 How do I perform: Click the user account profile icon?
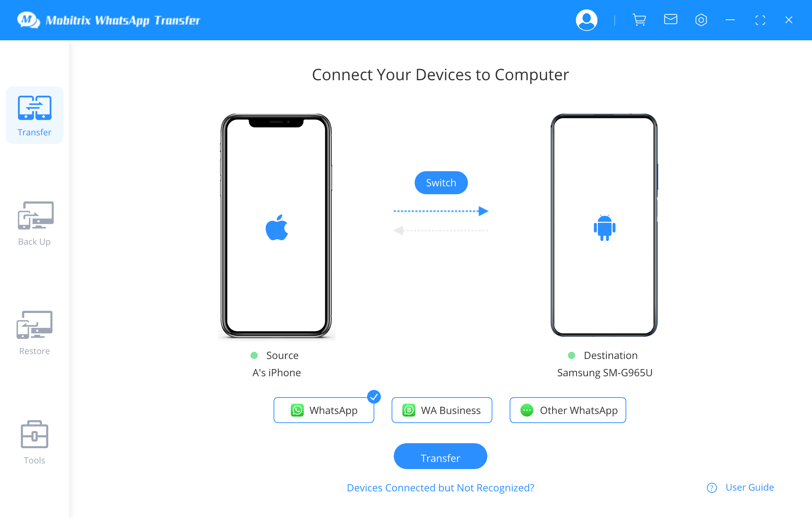pyautogui.click(x=586, y=19)
